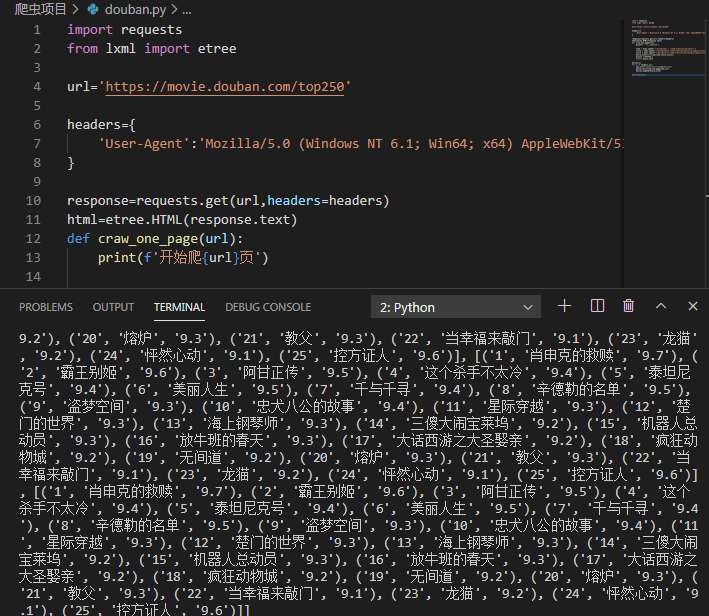709x616 pixels.
Task: Click 'headers={' on line 6
Action: [101, 124]
